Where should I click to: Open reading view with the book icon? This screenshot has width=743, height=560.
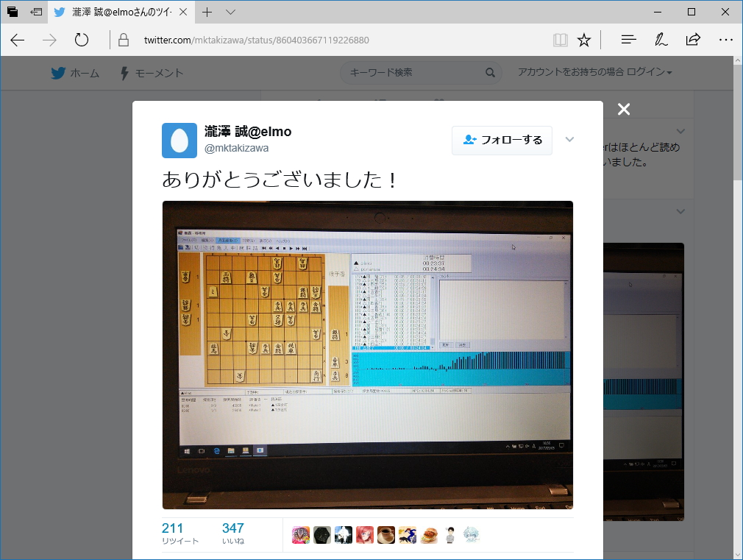click(x=560, y=40)
